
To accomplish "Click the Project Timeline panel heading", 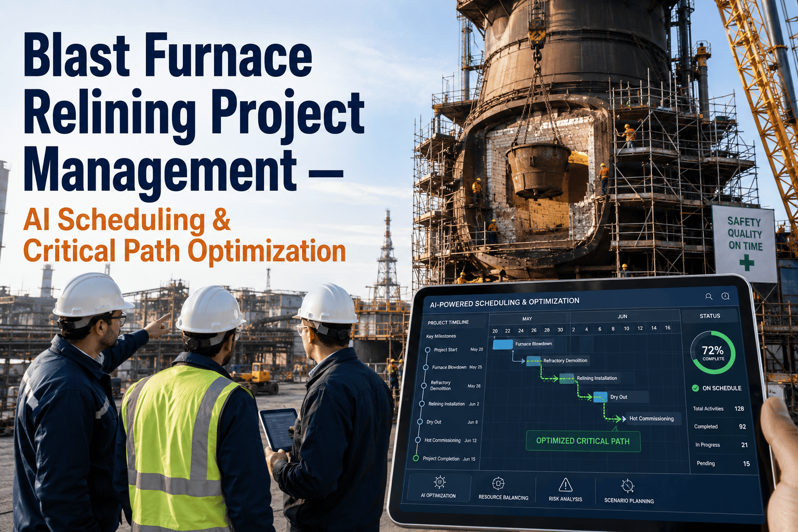I will tap(448, 323).
